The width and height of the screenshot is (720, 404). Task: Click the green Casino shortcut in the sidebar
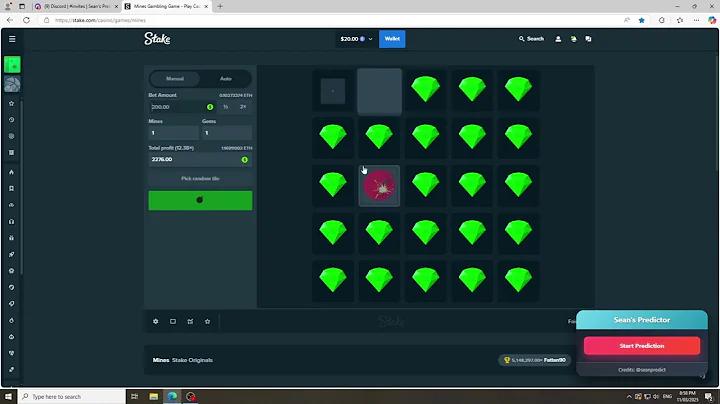[12, 65]
